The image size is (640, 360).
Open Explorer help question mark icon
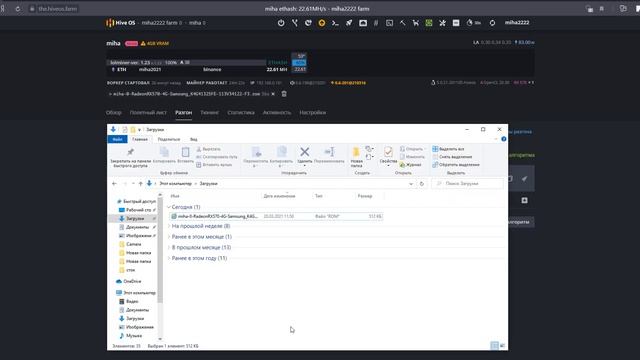coord(504,139)
